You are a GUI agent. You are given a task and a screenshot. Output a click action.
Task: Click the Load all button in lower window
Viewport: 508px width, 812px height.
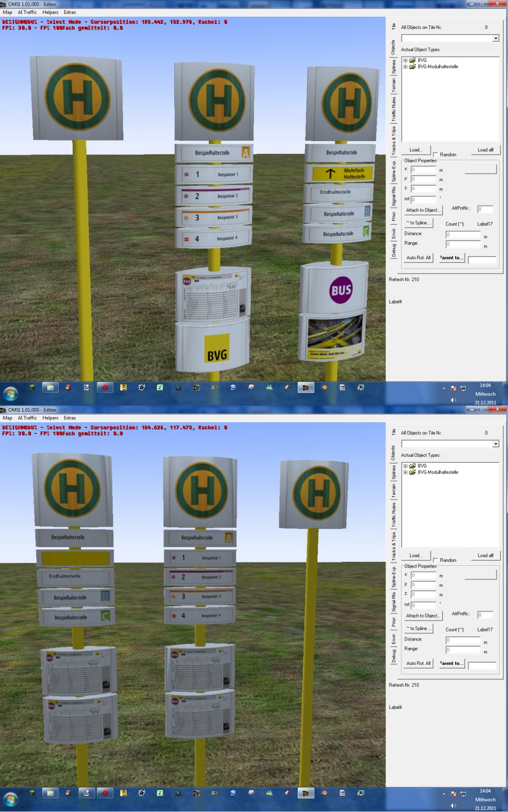[485, 555]
